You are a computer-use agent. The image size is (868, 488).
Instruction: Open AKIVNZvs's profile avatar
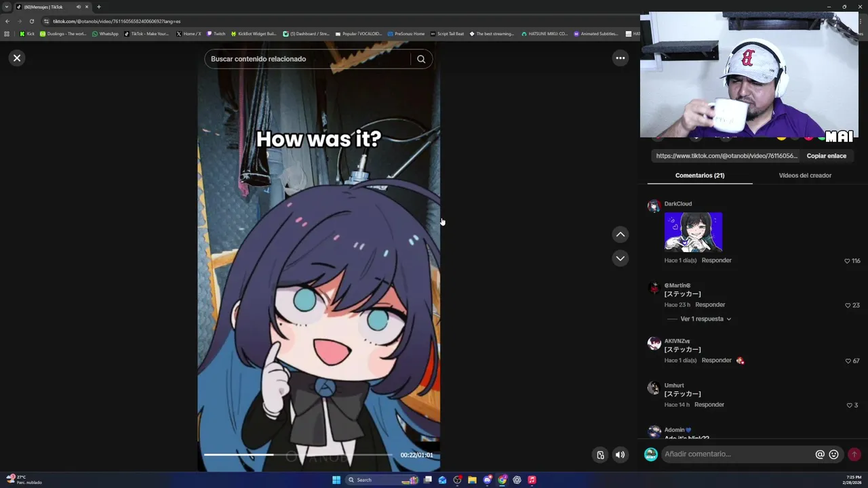coord(654,344)
